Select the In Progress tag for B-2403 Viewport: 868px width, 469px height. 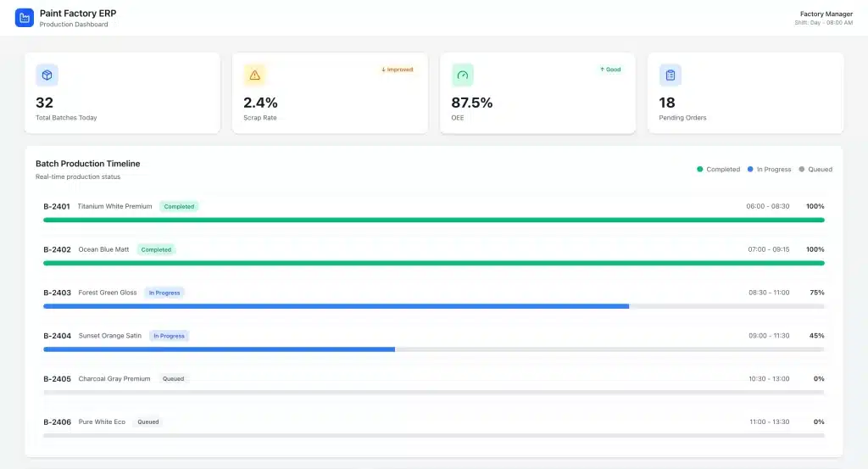[164, 293]
